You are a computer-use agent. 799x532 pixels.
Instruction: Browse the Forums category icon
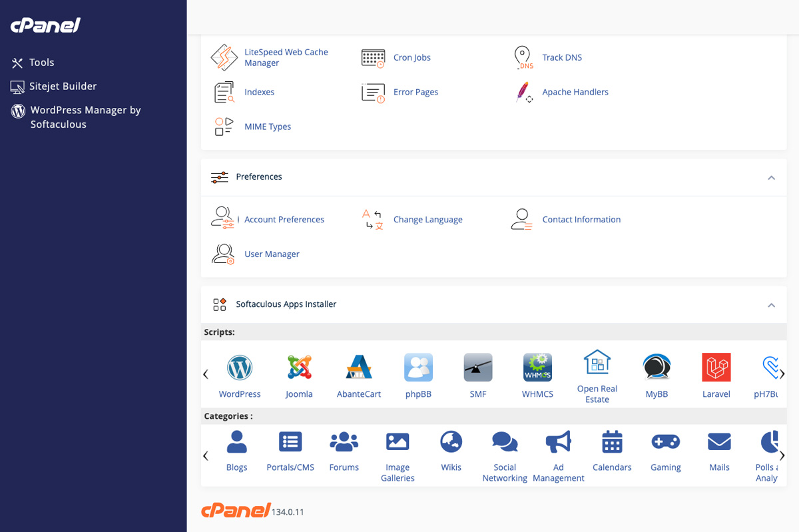[x=344, y=441]
